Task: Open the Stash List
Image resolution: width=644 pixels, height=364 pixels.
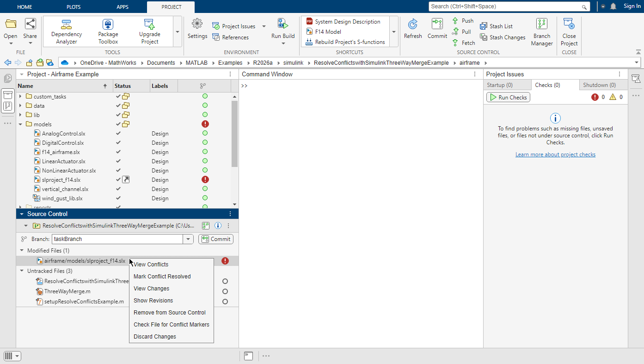Action: [496, 26]
